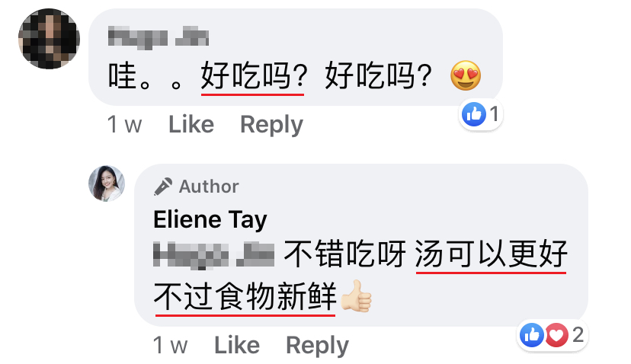
Task: Click the blue like reaction on Eliene's reply
Action: (532, 334)
